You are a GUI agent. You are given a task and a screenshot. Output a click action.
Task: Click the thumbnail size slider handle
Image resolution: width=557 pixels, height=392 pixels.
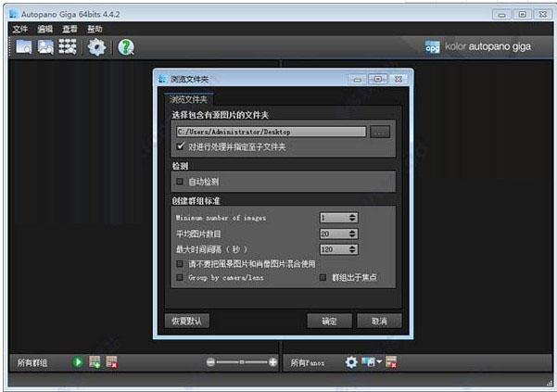click(242, 362)
